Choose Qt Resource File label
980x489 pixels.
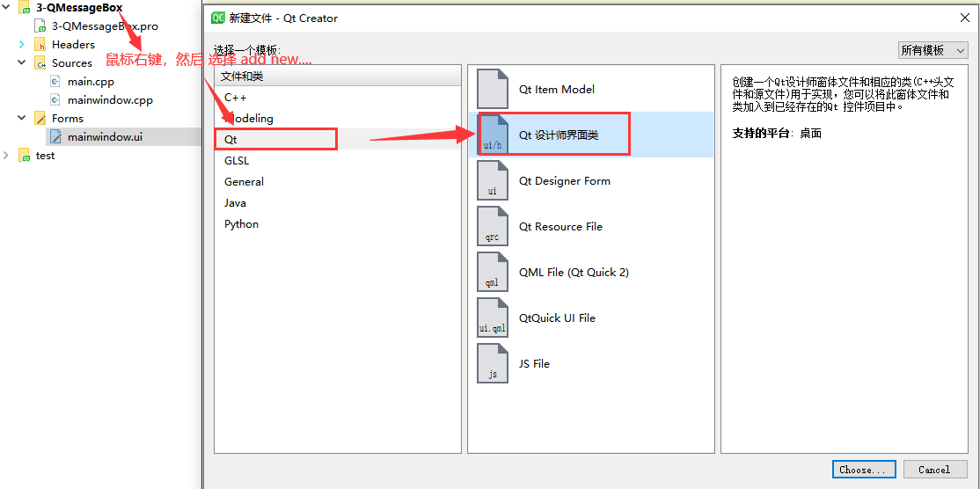(560, 226)
